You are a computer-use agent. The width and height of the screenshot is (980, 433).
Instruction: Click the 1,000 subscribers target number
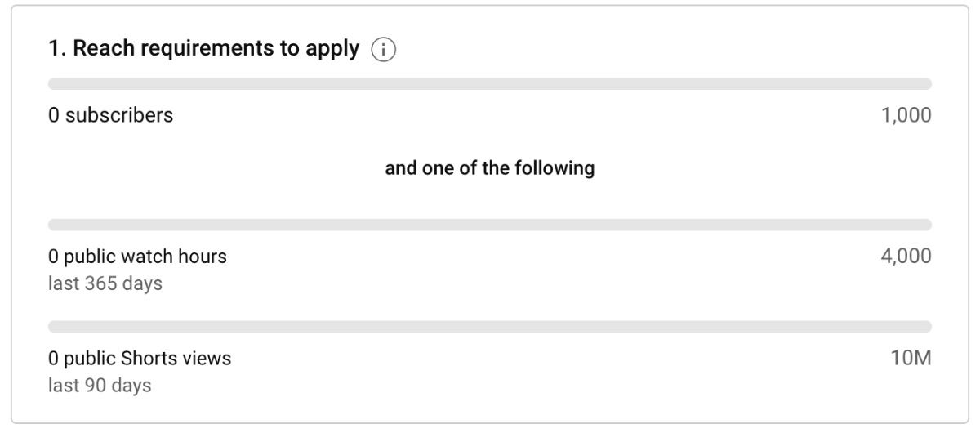(906, 115)
